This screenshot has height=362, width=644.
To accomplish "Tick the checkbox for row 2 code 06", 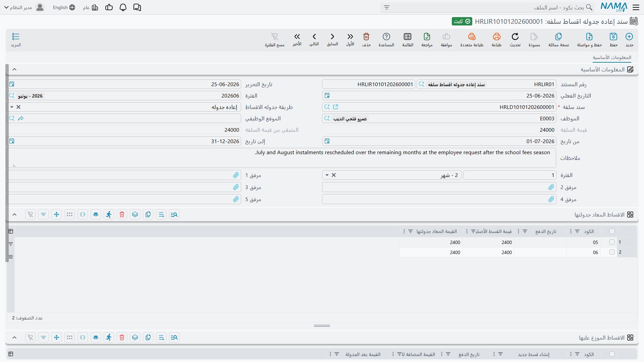I will click(612, 252).
